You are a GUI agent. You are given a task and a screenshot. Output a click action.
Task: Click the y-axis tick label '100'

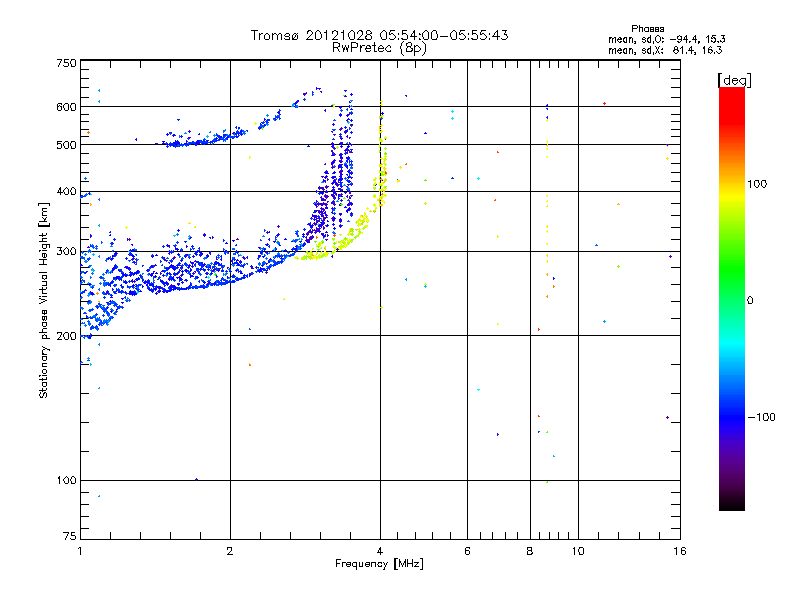pos(67,480)
